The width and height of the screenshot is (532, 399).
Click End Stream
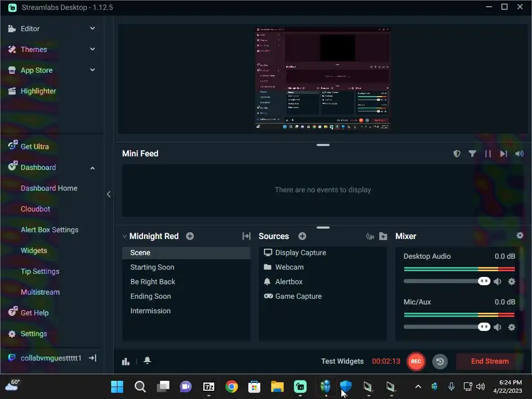tap(489, 362)
